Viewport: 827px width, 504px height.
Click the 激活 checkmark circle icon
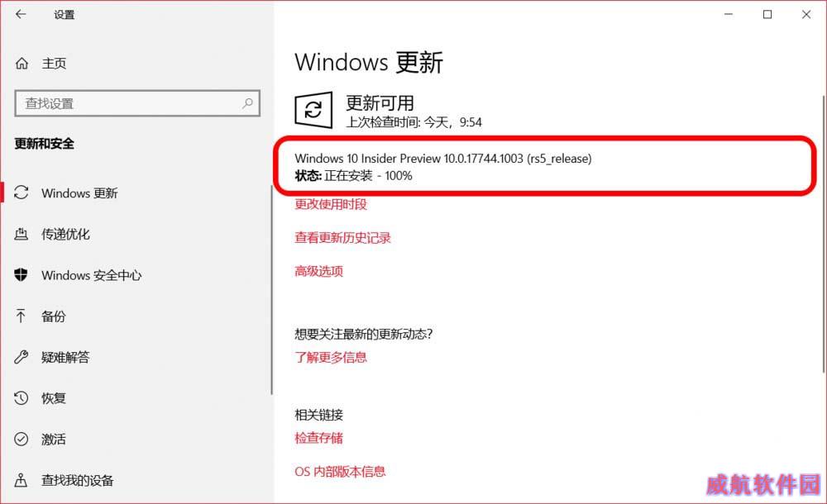22,439
